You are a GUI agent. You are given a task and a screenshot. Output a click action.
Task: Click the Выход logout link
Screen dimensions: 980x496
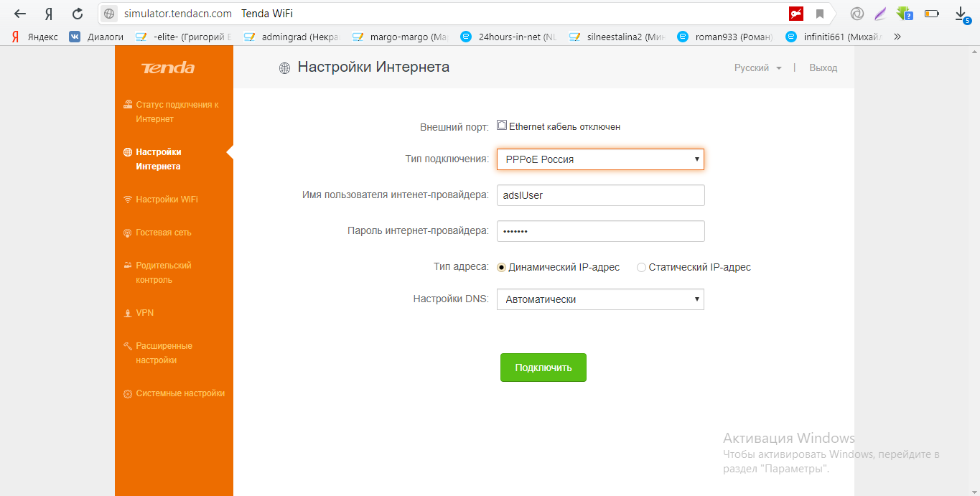[823, 68]
